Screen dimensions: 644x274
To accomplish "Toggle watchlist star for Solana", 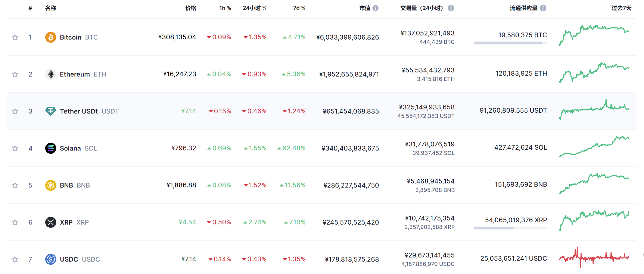I will coord(15,148).
